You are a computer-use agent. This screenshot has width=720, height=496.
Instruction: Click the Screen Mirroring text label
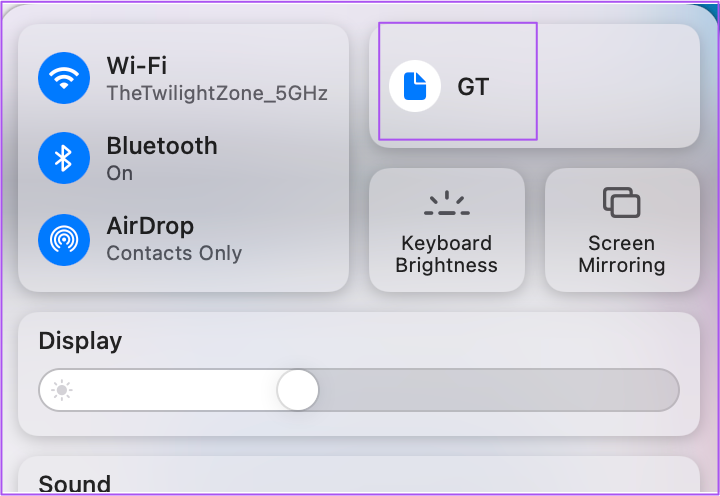click(622, 254)
